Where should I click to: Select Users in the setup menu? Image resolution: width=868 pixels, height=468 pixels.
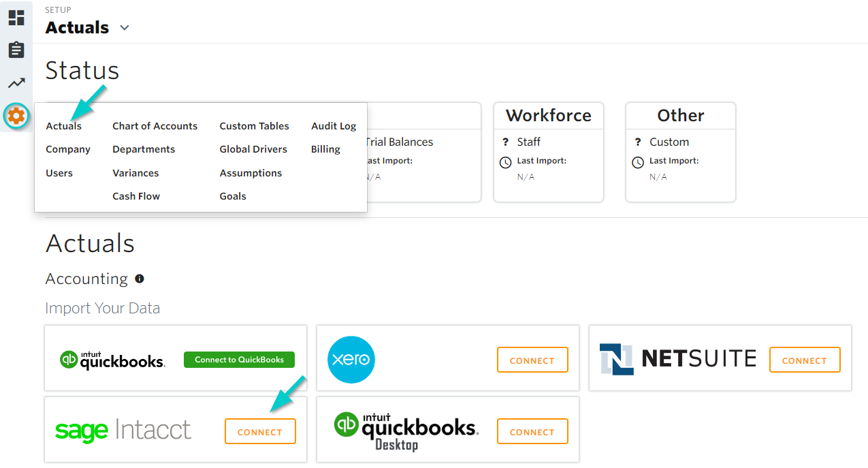59,173
